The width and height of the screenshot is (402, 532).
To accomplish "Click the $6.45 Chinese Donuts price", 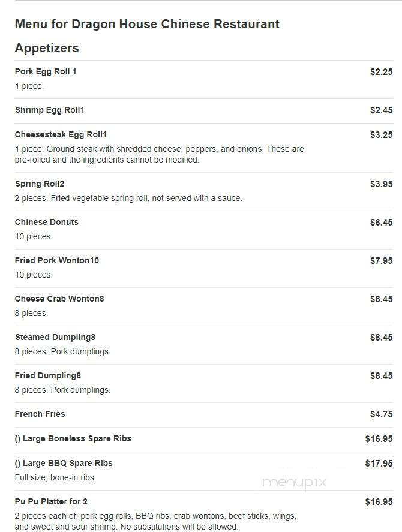I will 381,223.
